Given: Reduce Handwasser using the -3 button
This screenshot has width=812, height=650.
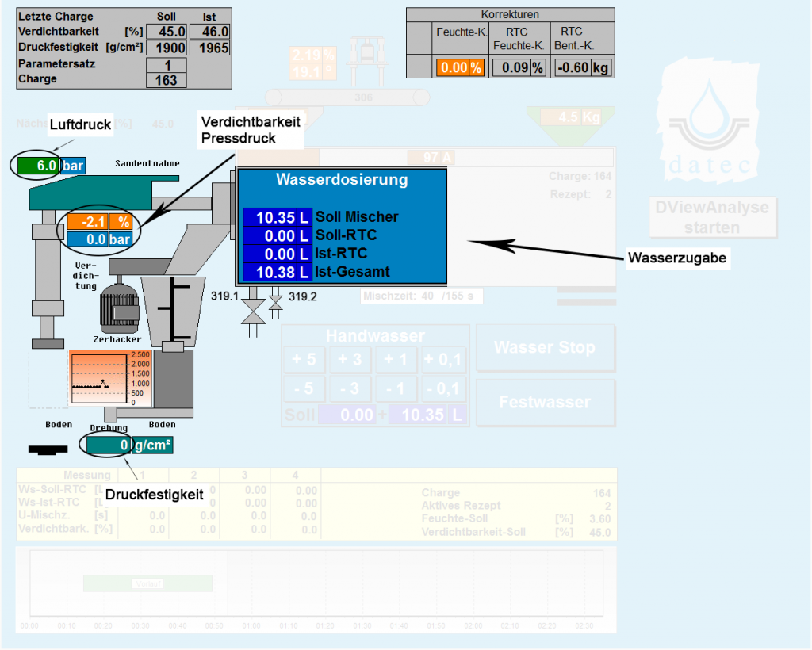Looking at the screenshot, I should click(350, 388).
